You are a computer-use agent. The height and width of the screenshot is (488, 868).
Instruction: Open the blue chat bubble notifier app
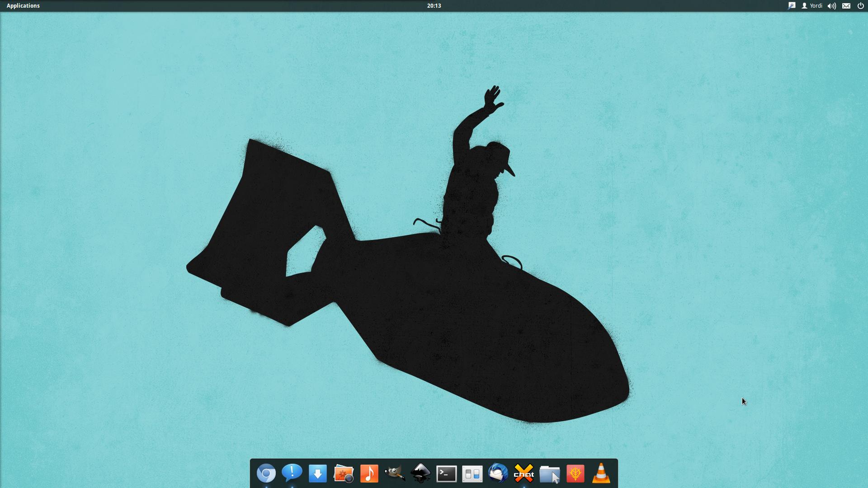pos(292,473)
